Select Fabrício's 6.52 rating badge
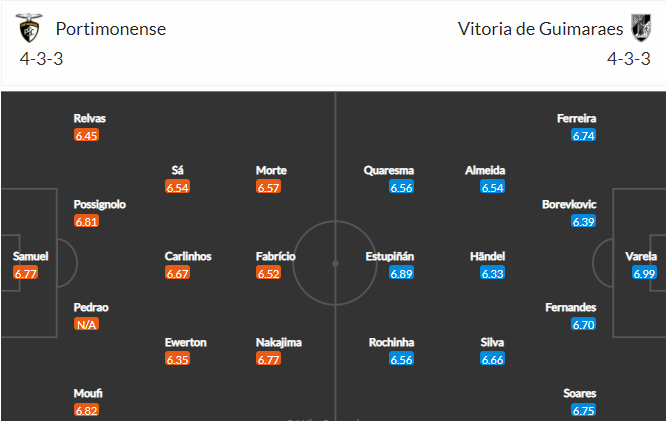The width and height of the screenshot is (666, 421). (269, 273)
